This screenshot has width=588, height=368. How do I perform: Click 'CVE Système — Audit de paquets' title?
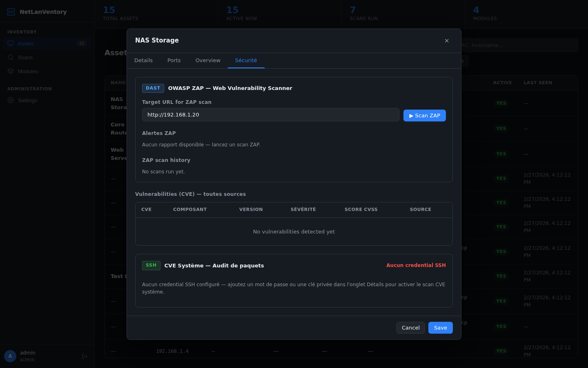pyautogui.click(x=214, y=266)
